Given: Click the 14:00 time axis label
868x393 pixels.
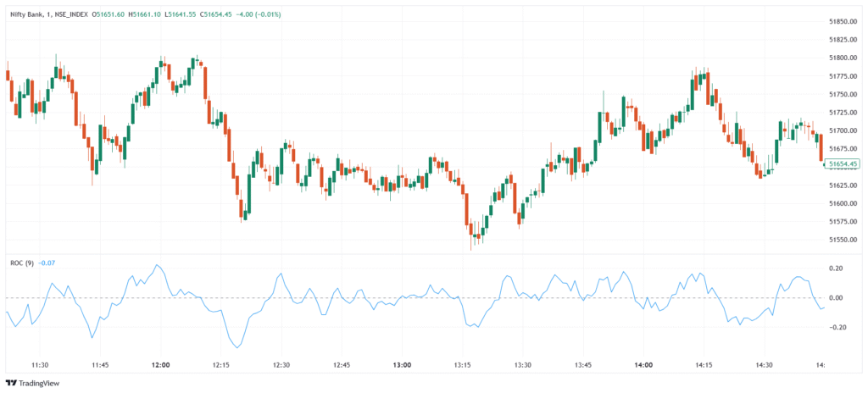Looking at the screenshot, I should [x=643, y=364].
